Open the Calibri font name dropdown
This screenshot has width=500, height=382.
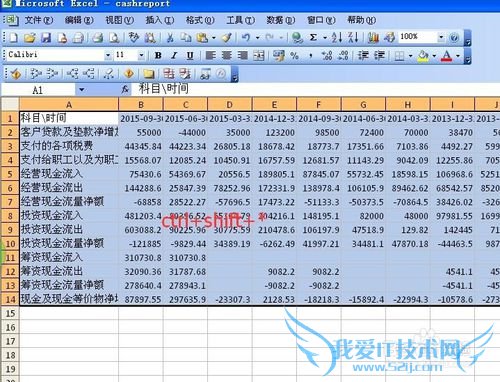[108, 55]
